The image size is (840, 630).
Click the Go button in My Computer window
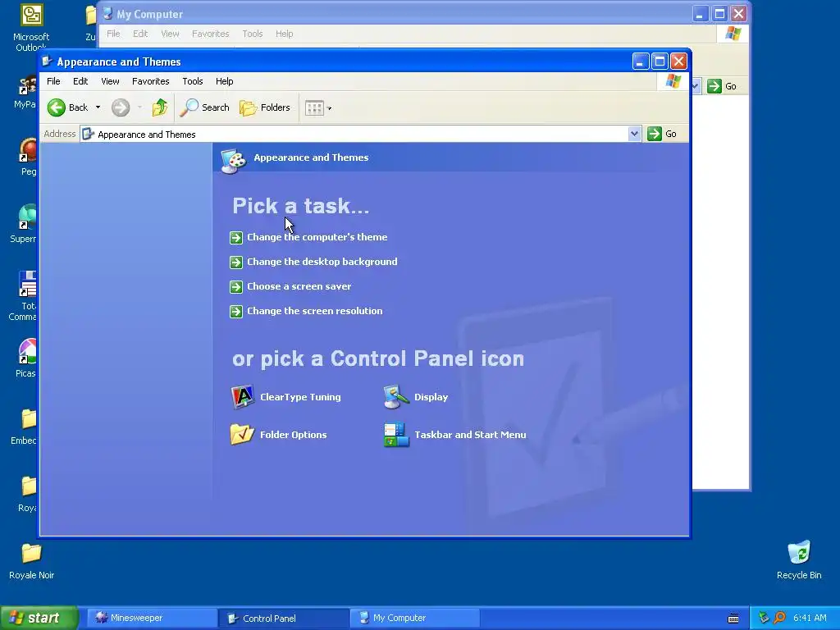coord(722,86)
